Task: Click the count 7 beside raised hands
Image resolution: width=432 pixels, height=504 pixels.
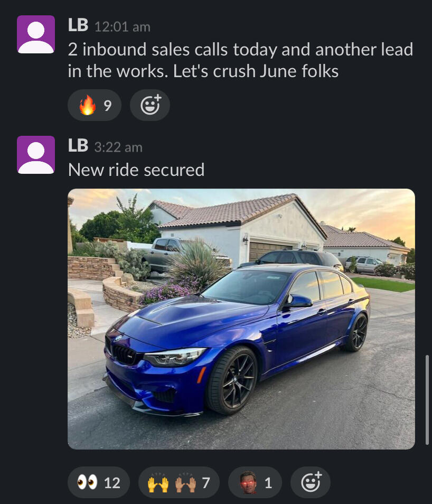Action: (206, 483)
